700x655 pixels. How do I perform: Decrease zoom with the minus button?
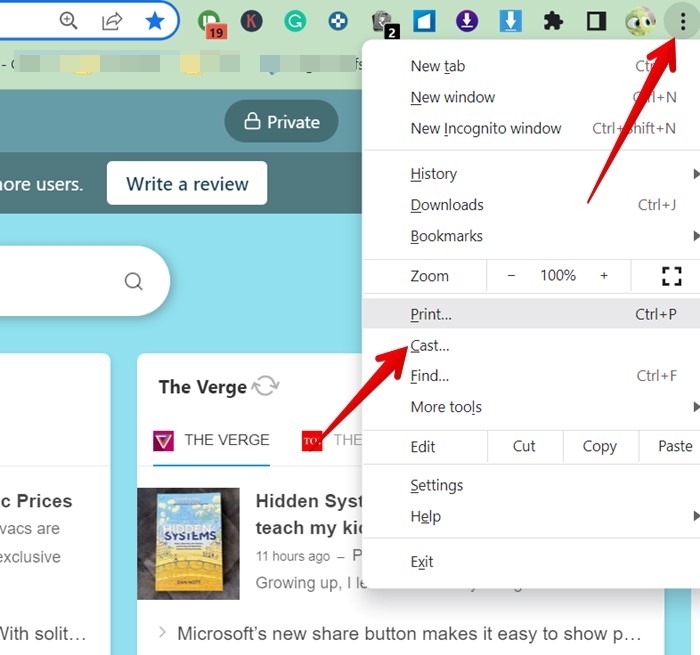[x=511, y=275]
